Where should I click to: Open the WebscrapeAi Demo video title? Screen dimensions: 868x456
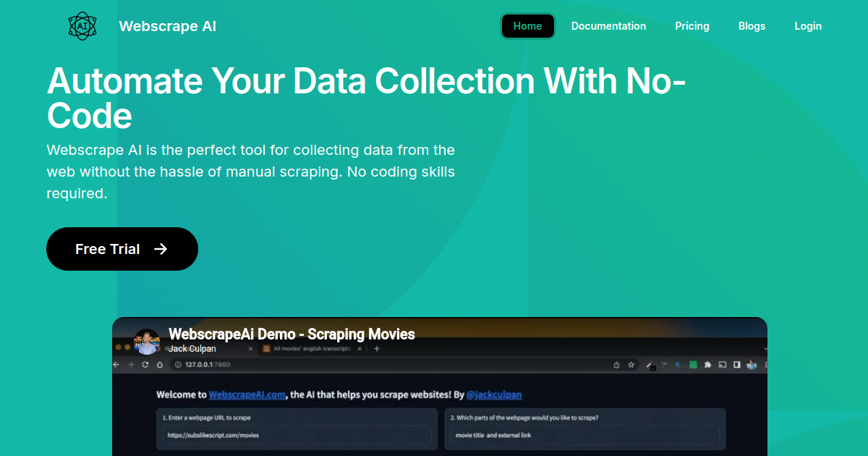coord(292,334)
